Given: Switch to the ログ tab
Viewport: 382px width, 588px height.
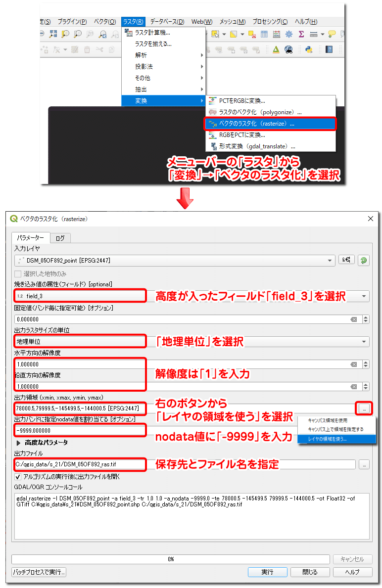Looking at the screenshot, I should [x=60, y=238].
